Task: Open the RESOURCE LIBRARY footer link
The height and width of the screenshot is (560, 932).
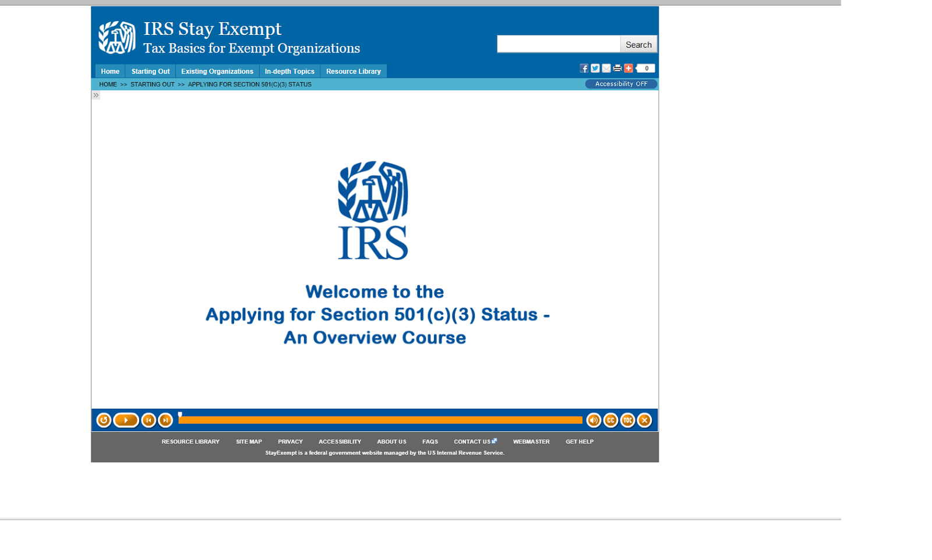Action: pos(190,442)
